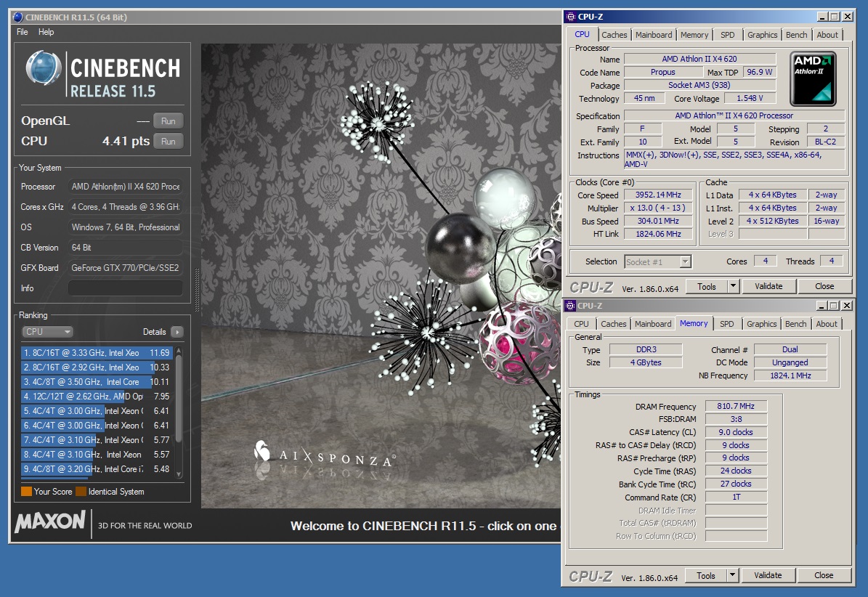Click the AMD Athlon II processor logo
The width and height of the screenshot is (868, 597).
[813, 78]
